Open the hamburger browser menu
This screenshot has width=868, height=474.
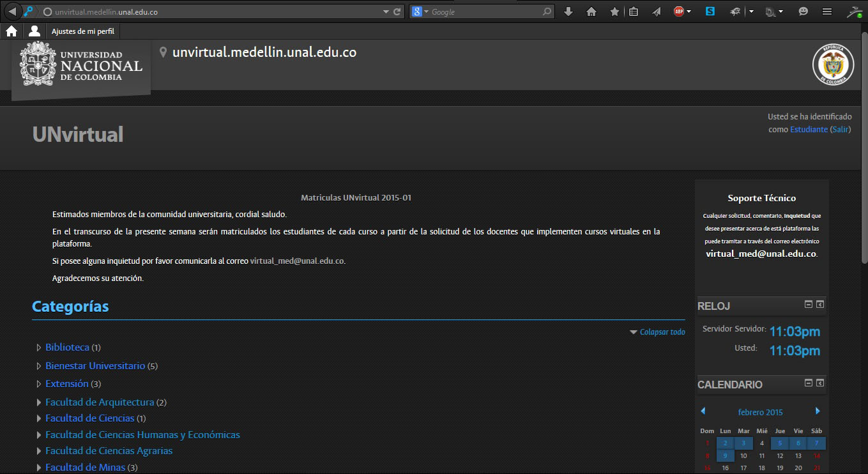pyautogui.click(x=827, y=11)
